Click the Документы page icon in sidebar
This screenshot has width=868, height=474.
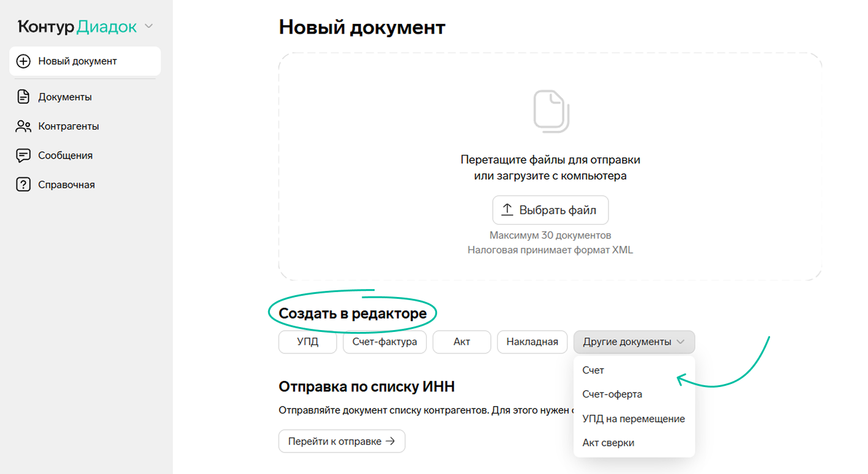23,97
